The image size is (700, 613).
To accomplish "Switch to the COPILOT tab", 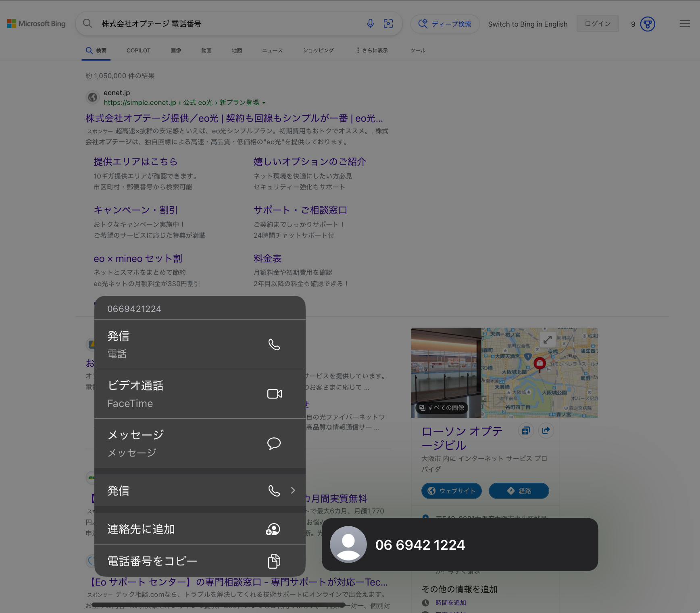I will [138, 50].
